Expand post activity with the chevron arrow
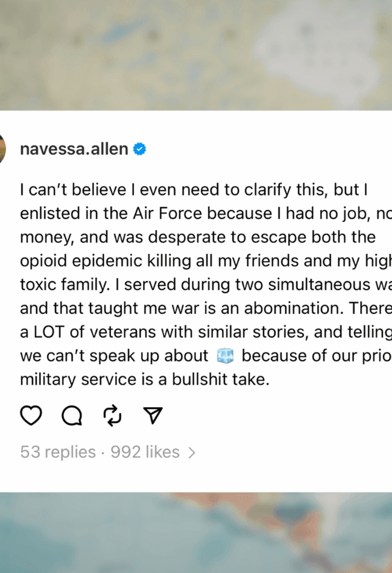 click(192, 453)
